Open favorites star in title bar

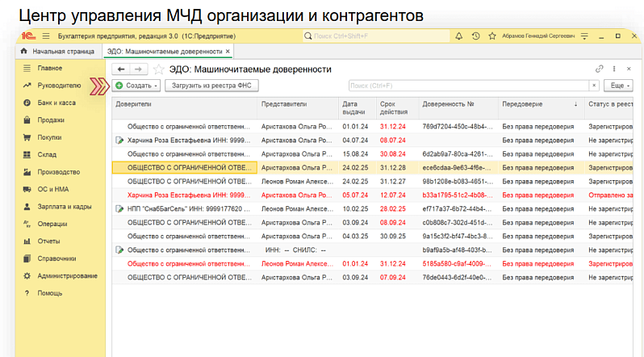pyautogui.click(x=492, y=36)
